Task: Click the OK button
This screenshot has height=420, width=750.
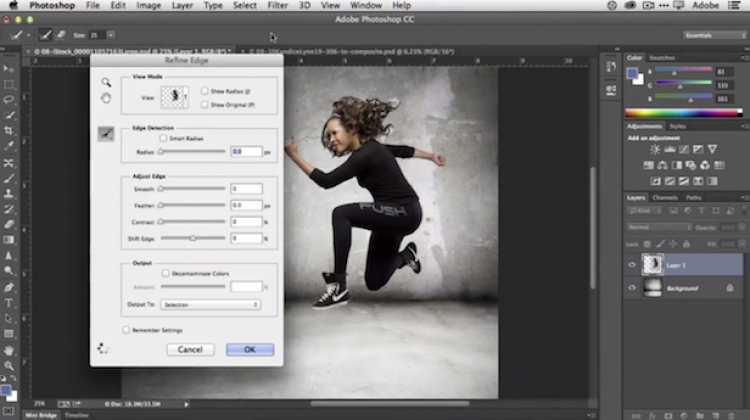Action: click(x=249, y=349)
